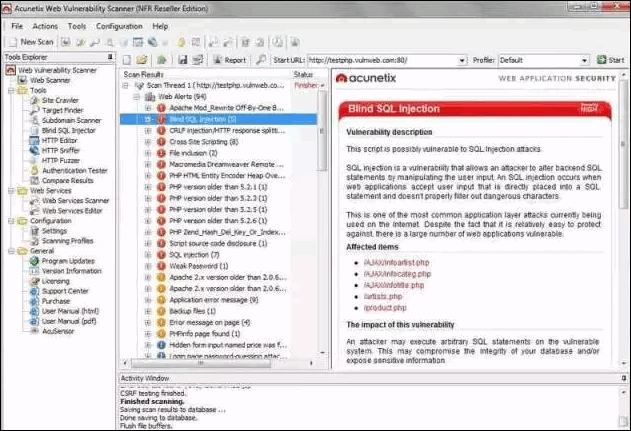
Task: Collapse the Web Services folder
Action: (x=11, y=191)
